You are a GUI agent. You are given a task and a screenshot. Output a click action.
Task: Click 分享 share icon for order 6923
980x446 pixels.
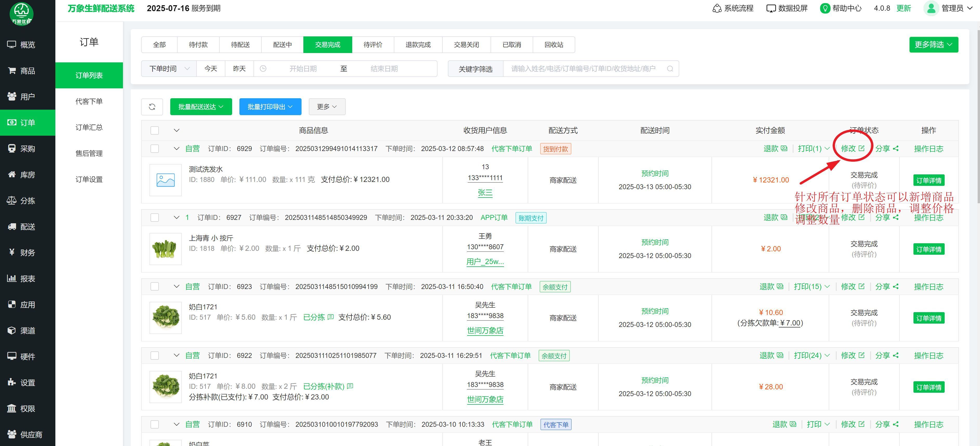point(896,287)
